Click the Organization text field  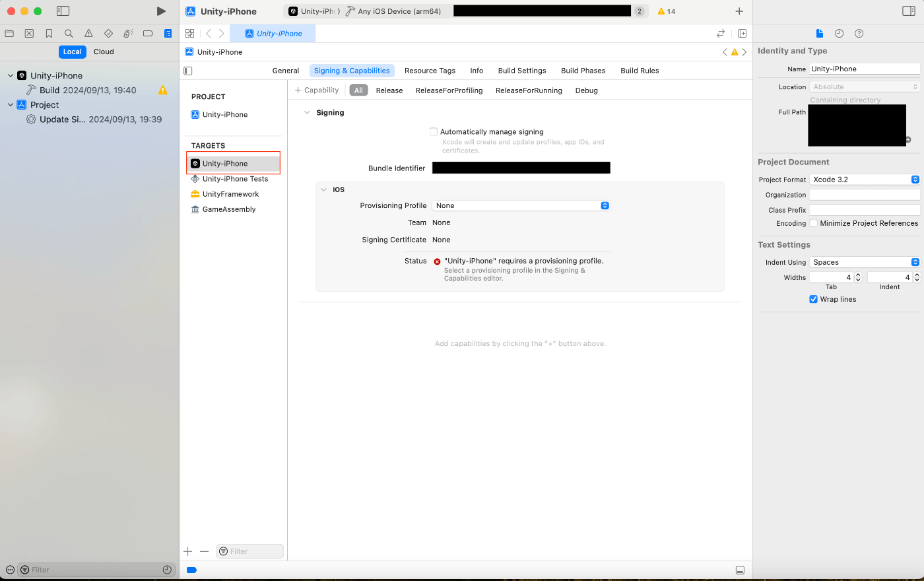click(x=865, y=195)
